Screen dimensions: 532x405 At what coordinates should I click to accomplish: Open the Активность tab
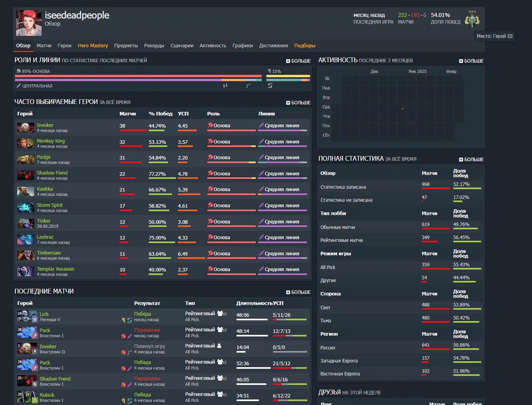pos(213,46)
